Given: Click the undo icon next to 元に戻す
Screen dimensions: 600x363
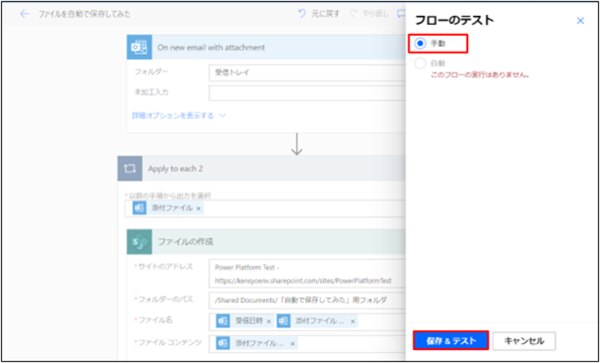Looking at the screenshot, I should pos(302,14).
